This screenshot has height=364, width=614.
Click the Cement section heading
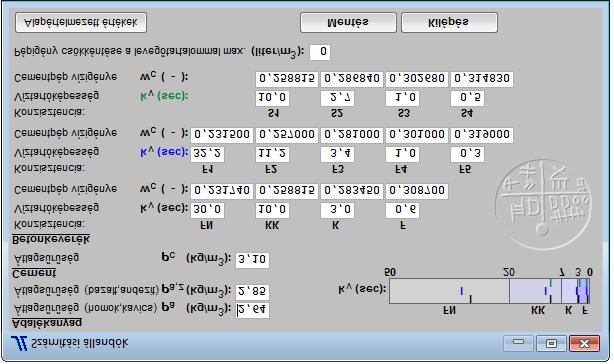click(x=34, y=273)
